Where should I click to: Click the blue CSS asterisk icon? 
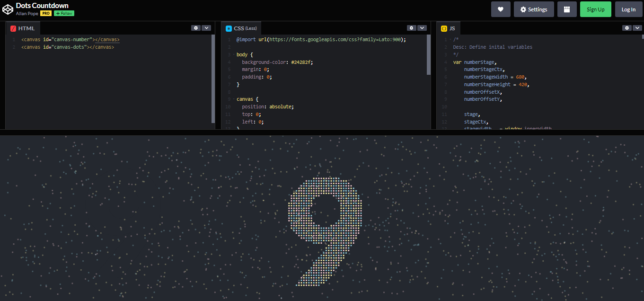coord(229,28)
